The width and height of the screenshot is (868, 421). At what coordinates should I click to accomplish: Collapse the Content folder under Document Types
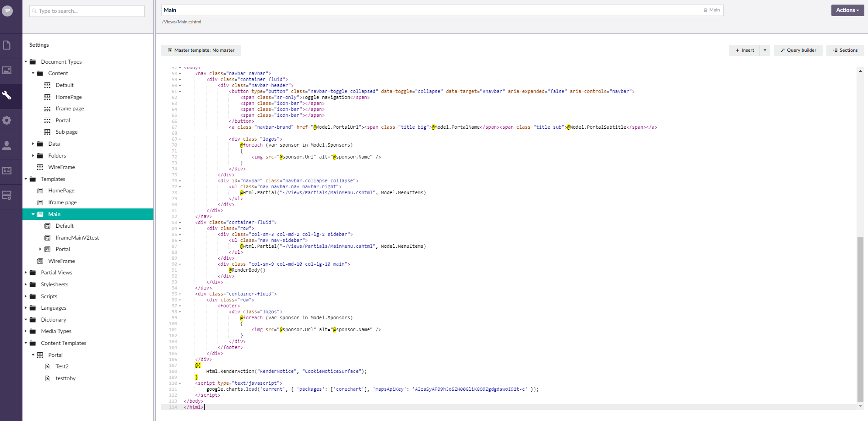(x=33, y=73)
